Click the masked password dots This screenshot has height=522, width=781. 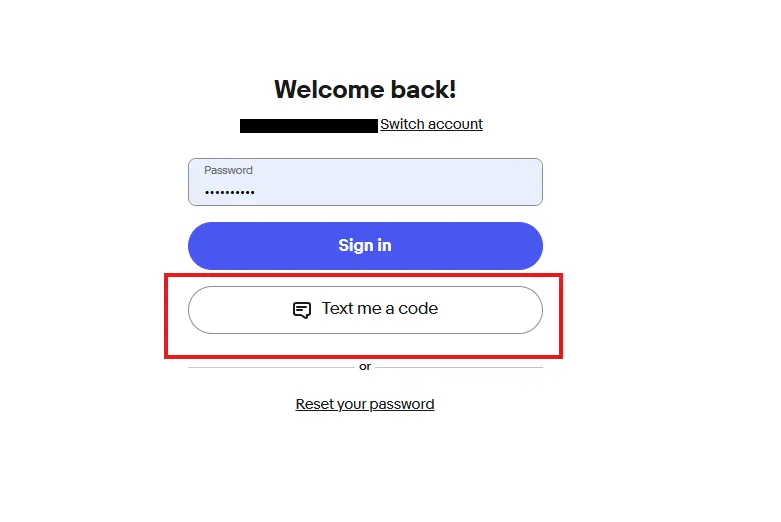point(230,192)
